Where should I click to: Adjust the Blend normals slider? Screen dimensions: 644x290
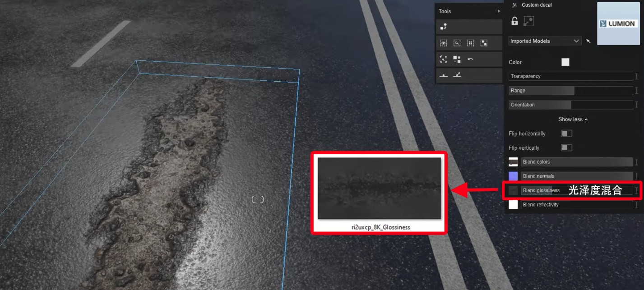point(577,176)
